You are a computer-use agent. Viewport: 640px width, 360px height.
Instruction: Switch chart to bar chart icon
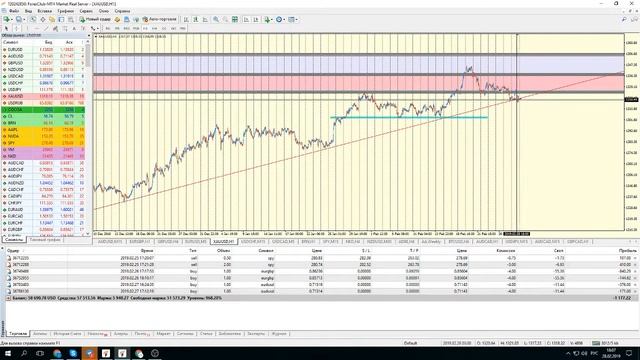tap(186, 19)
